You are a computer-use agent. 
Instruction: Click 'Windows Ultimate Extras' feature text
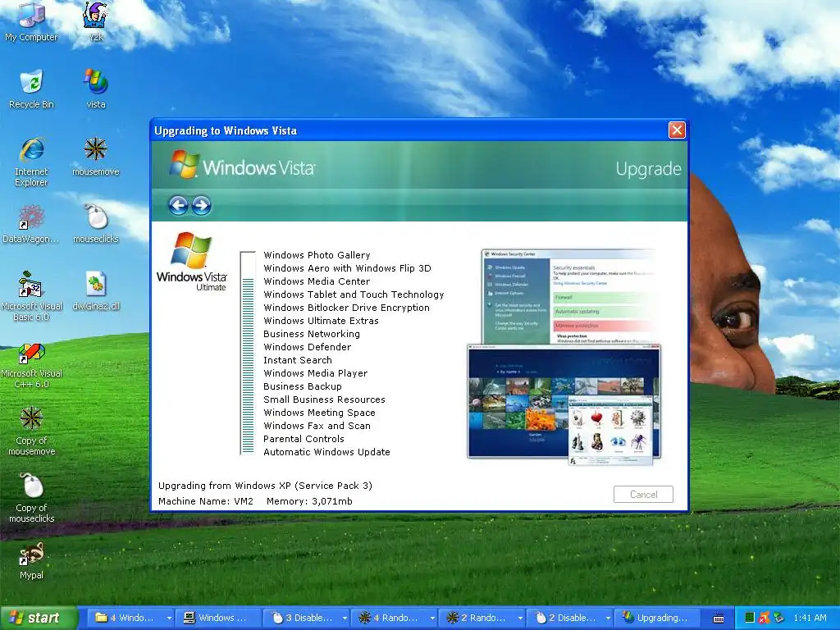pos(321,321)
